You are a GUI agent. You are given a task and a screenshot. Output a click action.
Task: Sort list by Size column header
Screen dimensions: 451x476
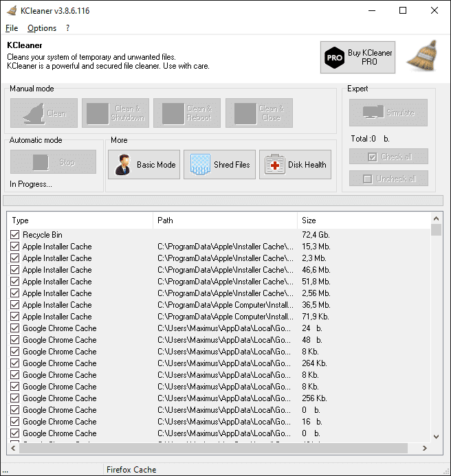[x=364, y=220]
